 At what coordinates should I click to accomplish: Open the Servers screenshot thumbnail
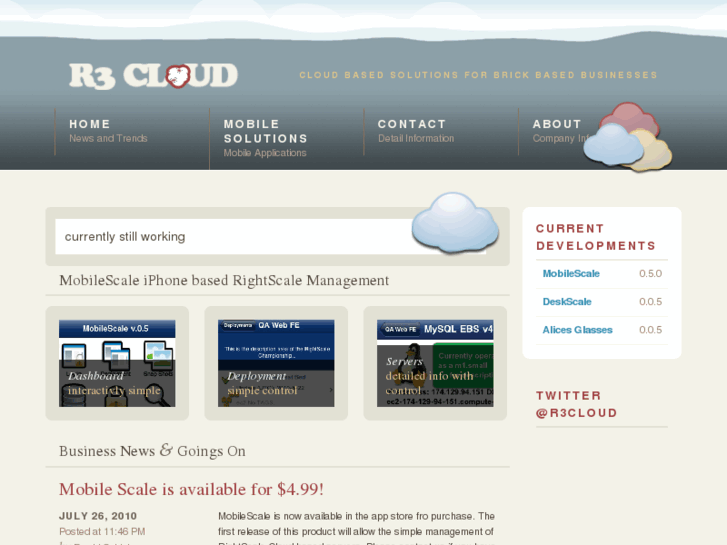click(435, 363)
